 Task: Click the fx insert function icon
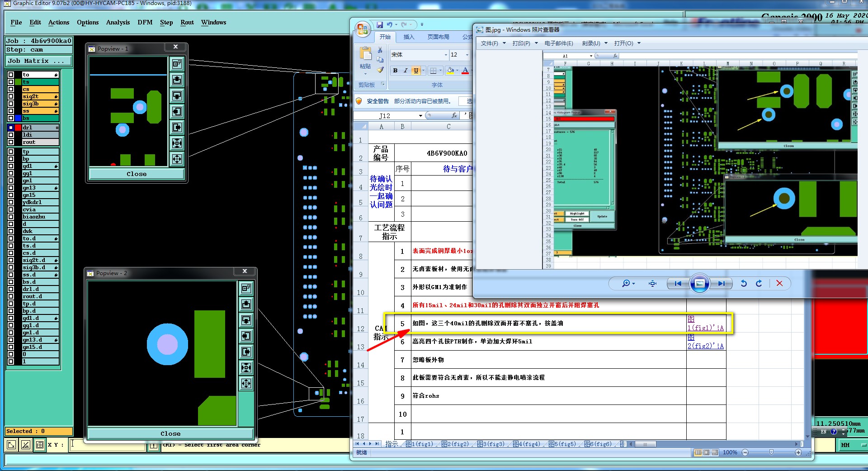(x=454, y=115)
